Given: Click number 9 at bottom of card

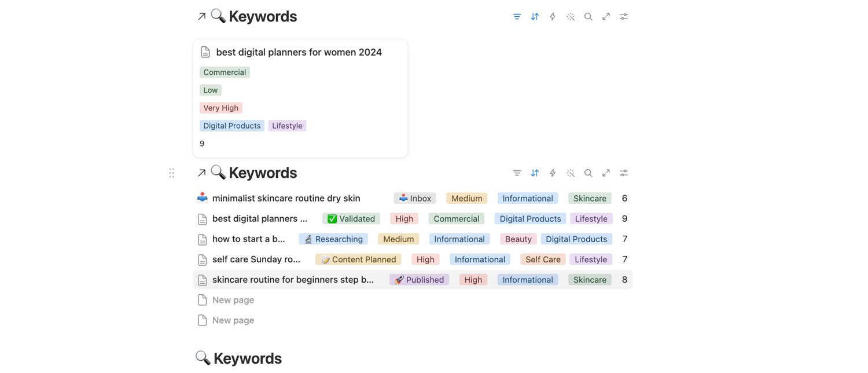Looking at the screenshot, I should (202, 144).
